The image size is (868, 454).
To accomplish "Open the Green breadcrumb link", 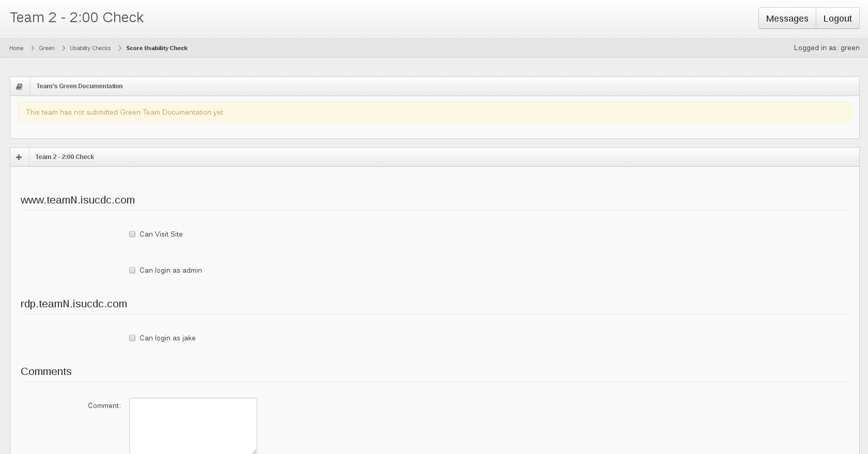I will click(47, 48).
